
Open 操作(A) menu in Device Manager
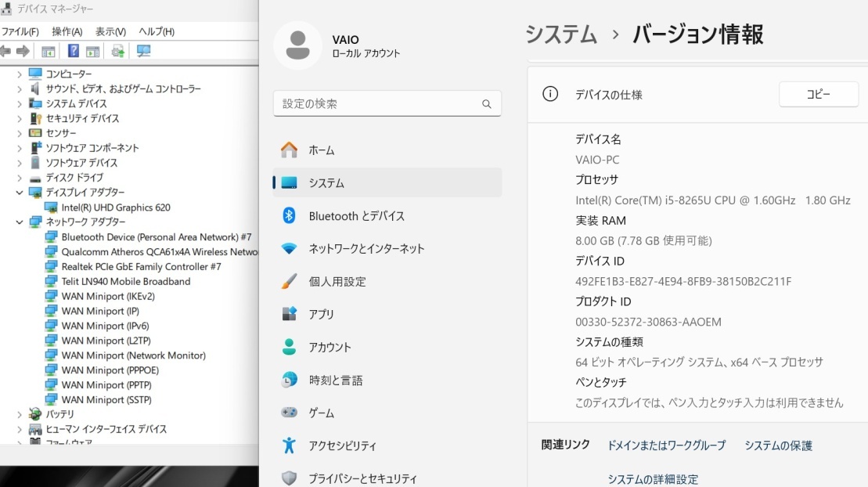tap(67, 31)
